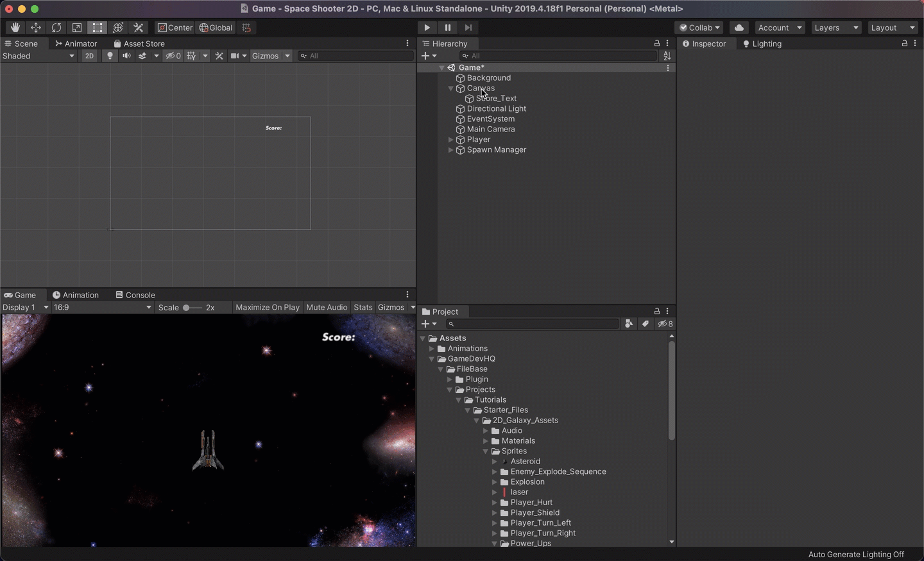Switch to the Animator tab
This screenshot has height=561, width=924.
coord(76,44)
